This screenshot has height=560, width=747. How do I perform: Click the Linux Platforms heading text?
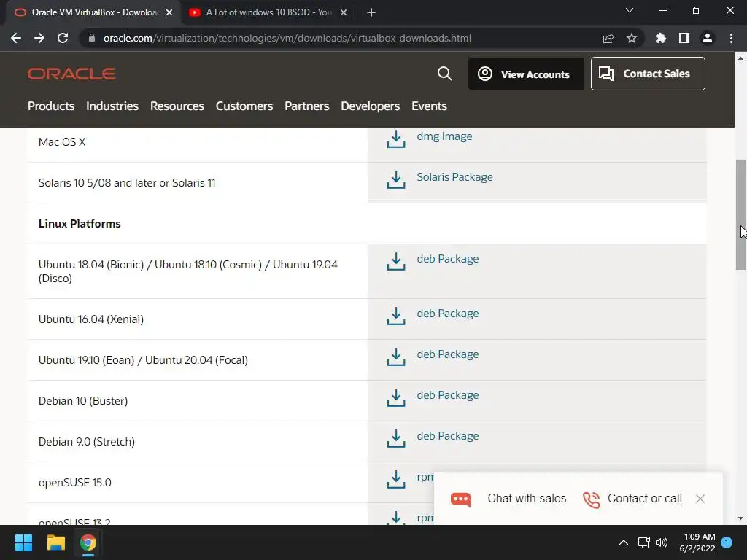pyautogui.click(x=80, y=223)
